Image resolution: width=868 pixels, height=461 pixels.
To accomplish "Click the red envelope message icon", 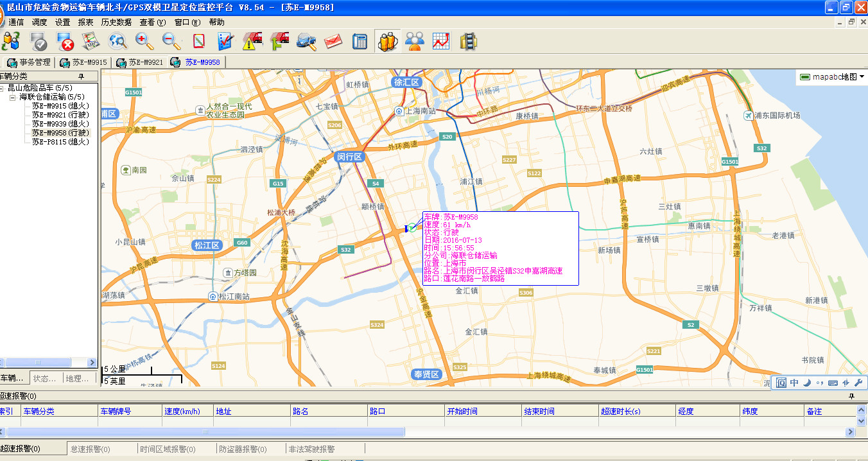I will (333, 41).
